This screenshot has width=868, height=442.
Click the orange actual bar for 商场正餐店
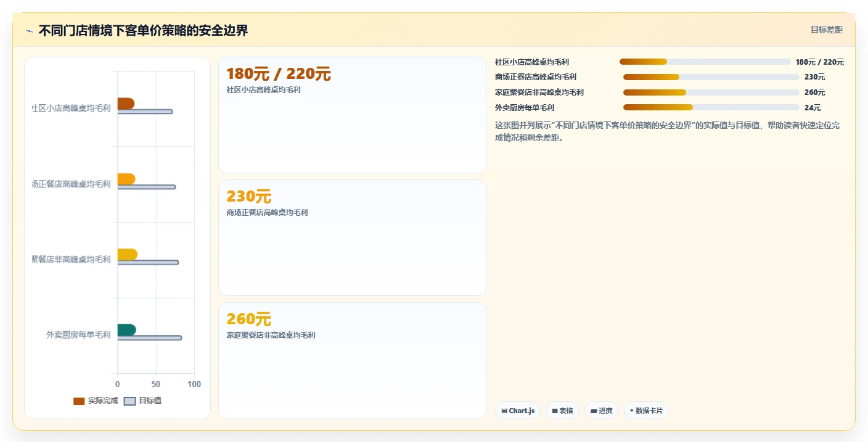(x=126, y=179)
